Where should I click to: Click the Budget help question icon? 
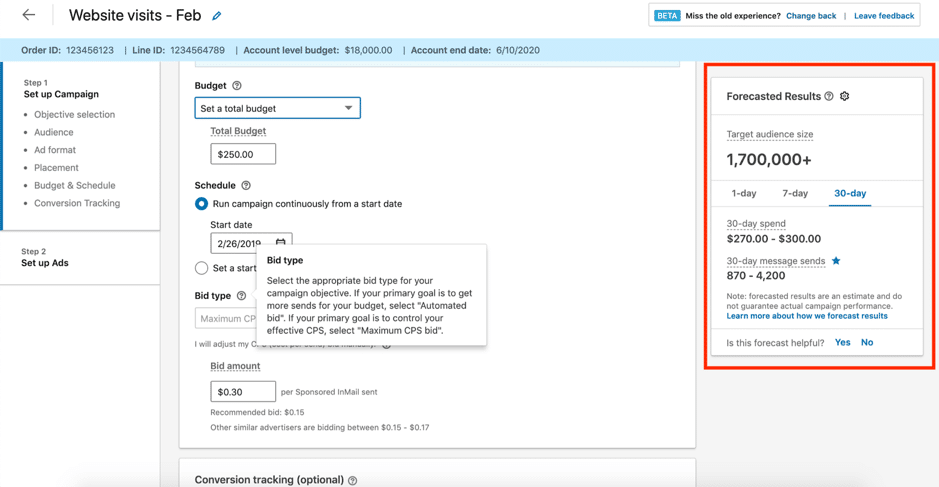point(237,86)
